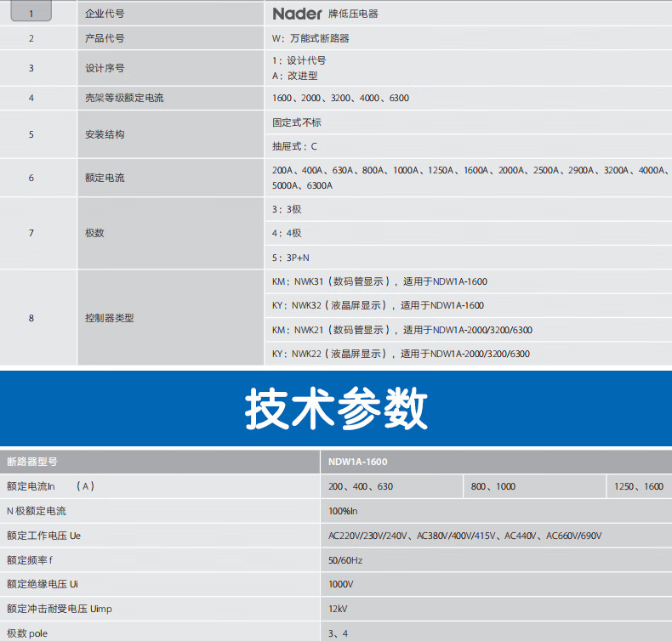This screenshot has height=641, width=672.
Task: Select the 抽屉式：C option text
Action: pyautogui.click(x=294, y=146)
